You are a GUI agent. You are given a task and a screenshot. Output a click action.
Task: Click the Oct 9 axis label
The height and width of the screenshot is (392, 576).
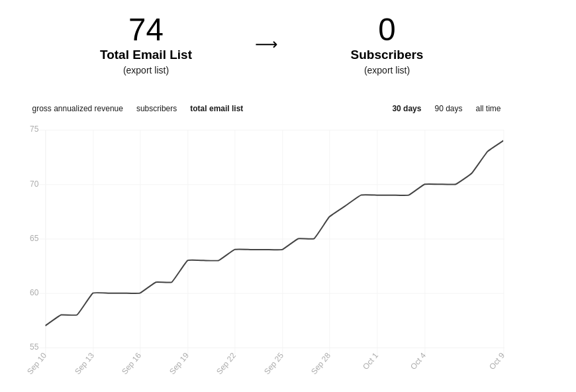click(x=497, y=362)
